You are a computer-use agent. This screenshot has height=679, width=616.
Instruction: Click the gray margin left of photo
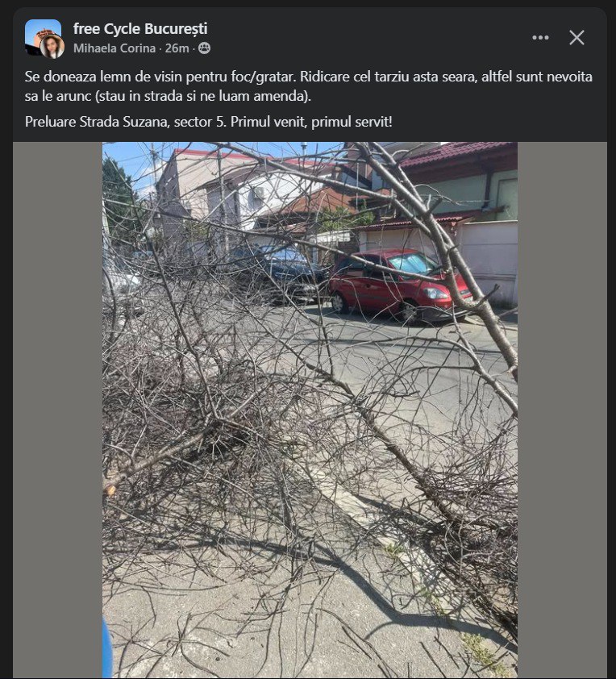point(57,410)
